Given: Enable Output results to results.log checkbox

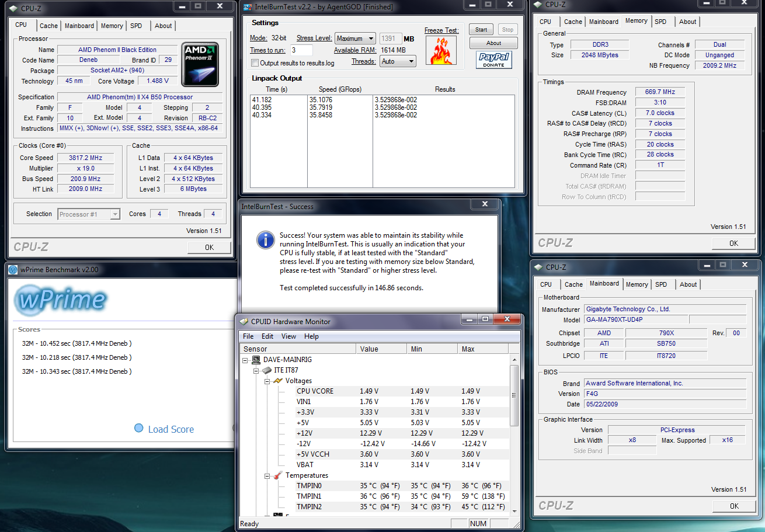Looking at the screenshot, I should point(255,63).
